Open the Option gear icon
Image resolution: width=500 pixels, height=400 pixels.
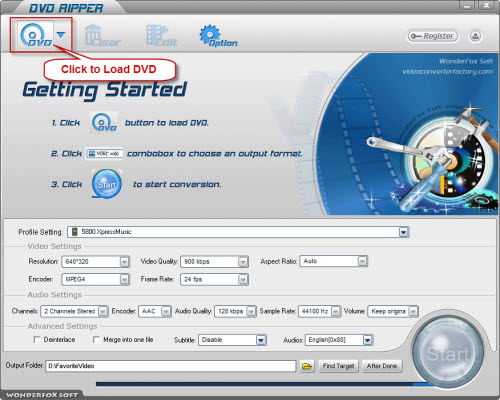(x=218, y=36)
